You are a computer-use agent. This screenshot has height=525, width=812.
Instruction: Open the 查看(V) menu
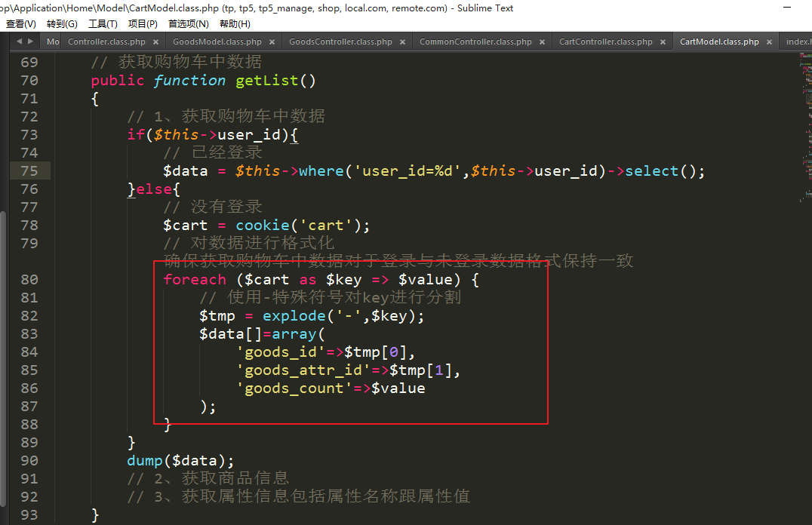pos(21,24)
